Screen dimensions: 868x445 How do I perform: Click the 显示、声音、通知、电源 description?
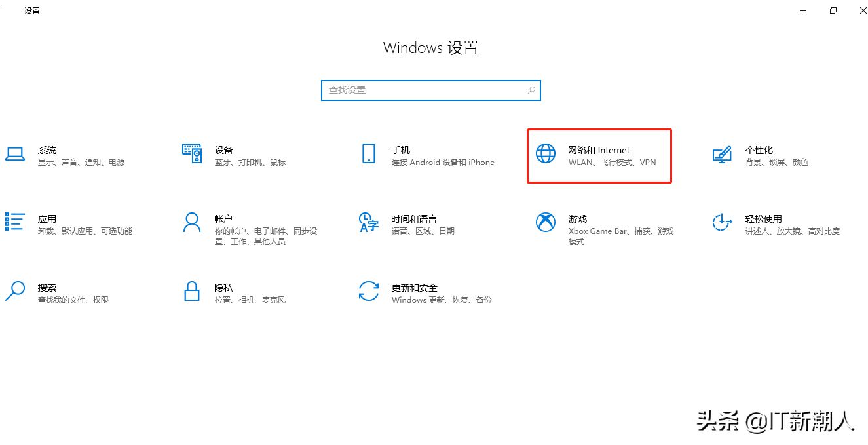coord(81,163)
